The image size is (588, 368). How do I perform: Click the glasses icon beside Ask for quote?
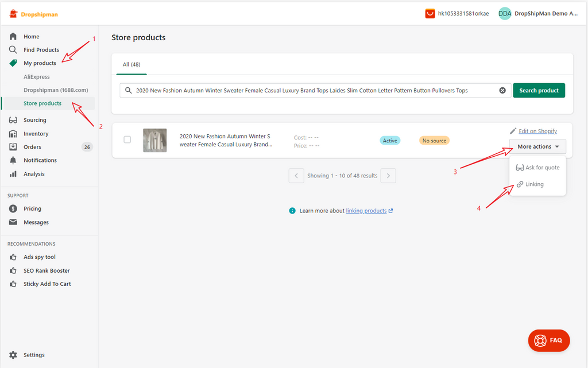[520, 168]
